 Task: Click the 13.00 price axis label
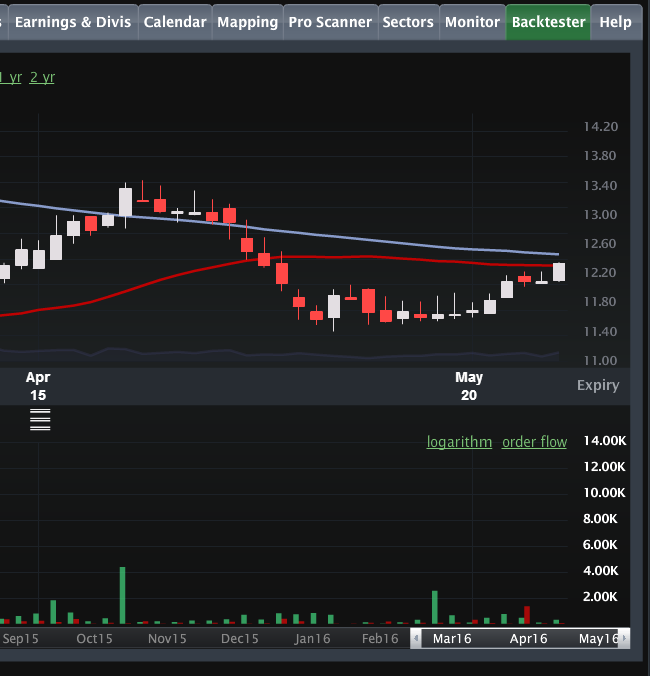[x=600, y=215]
